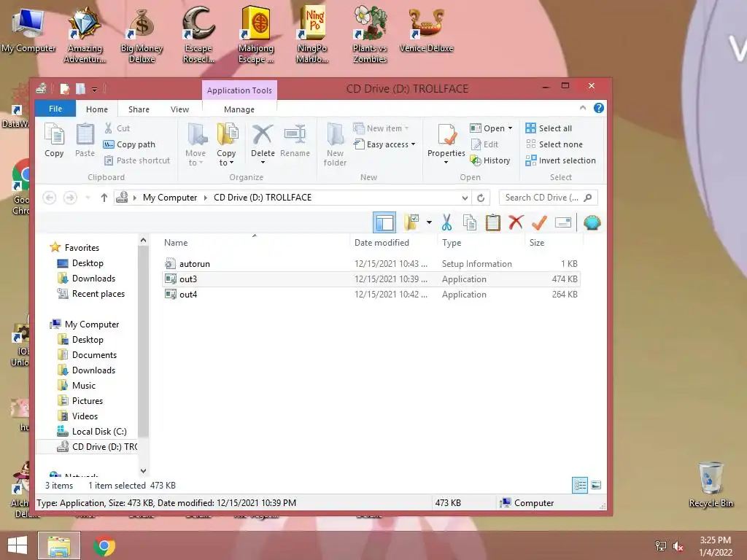Select Local Disk (C:) in navigation pane
Viewport: 747px width, 560px height.
tap(99, 432)
